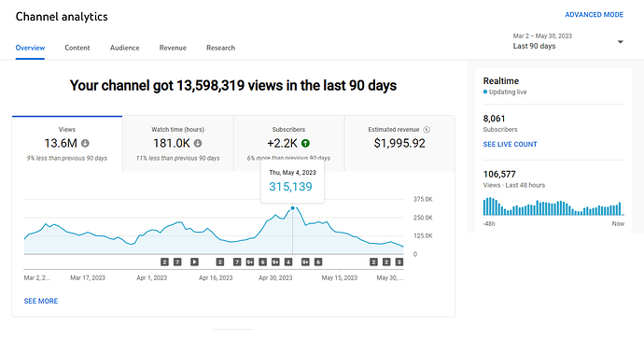Screen dimensions: 644x340
Task: Click the 'Now' label under realtime chart
Action: tap(618, 224)
